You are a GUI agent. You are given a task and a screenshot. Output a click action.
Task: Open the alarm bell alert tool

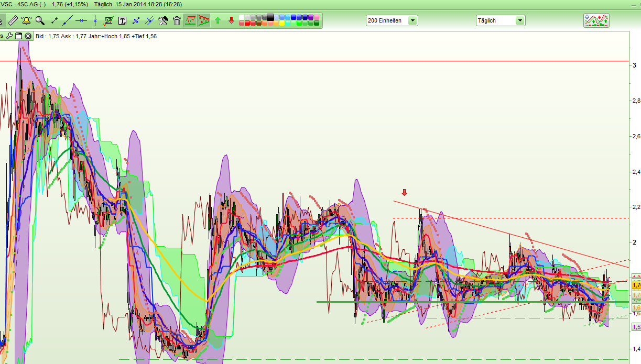[x=26, y=21]
